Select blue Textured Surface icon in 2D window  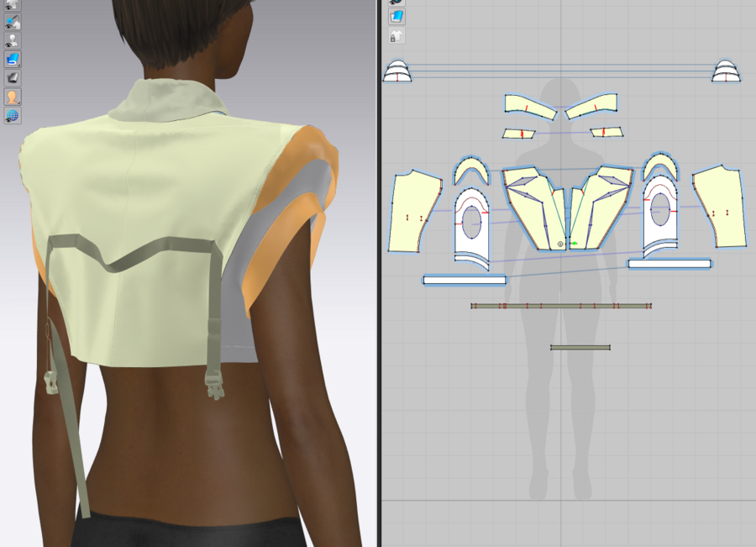click(x=396, y=17)
